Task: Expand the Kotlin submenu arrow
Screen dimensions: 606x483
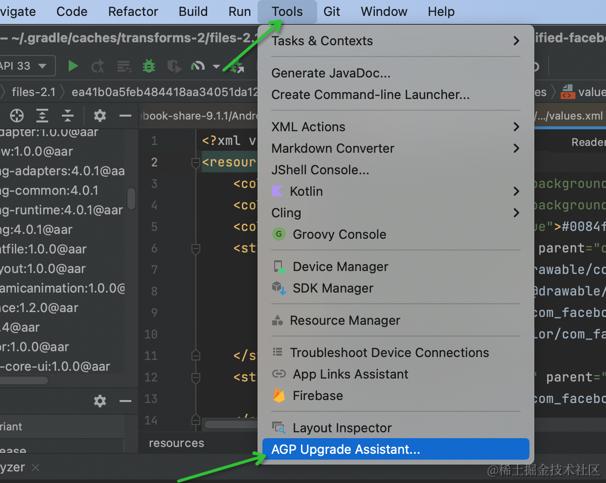Action: 516,191
